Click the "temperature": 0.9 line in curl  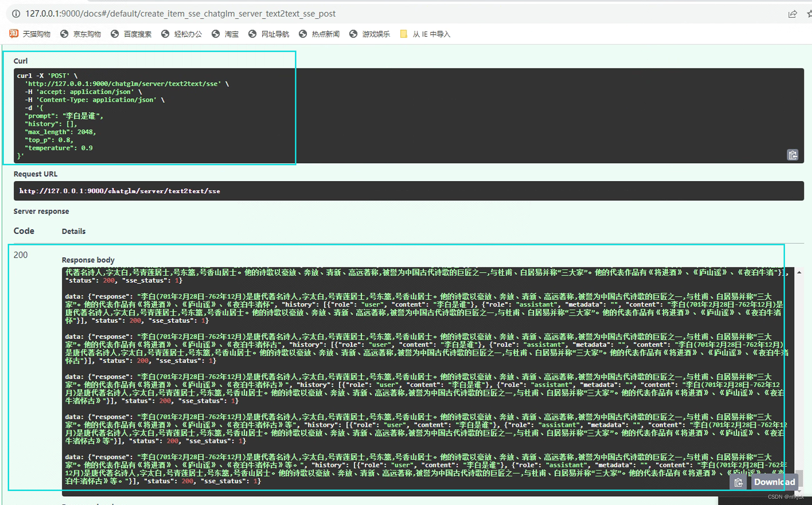(x=59, y=148)
